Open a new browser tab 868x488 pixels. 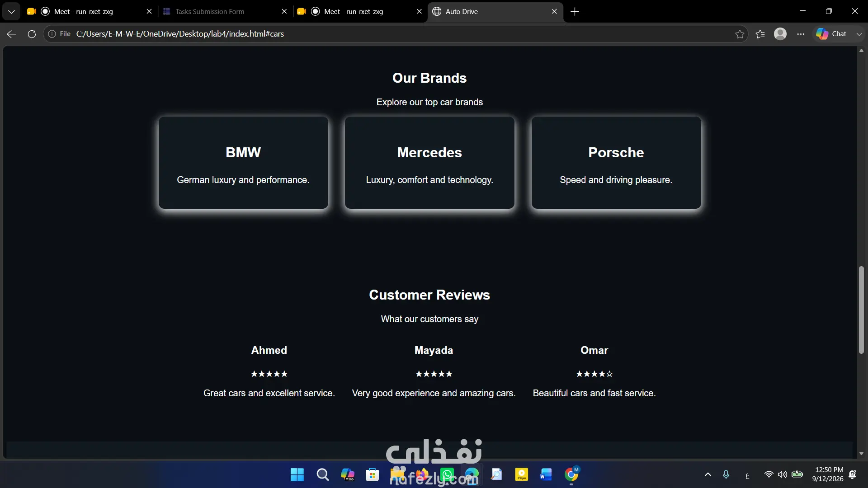(x=575, y=12)
